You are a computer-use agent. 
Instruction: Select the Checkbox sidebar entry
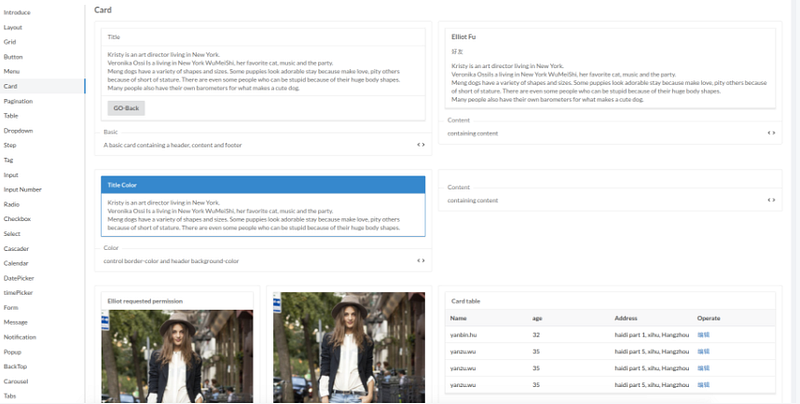pyautogui.click(x=17, y=219)
